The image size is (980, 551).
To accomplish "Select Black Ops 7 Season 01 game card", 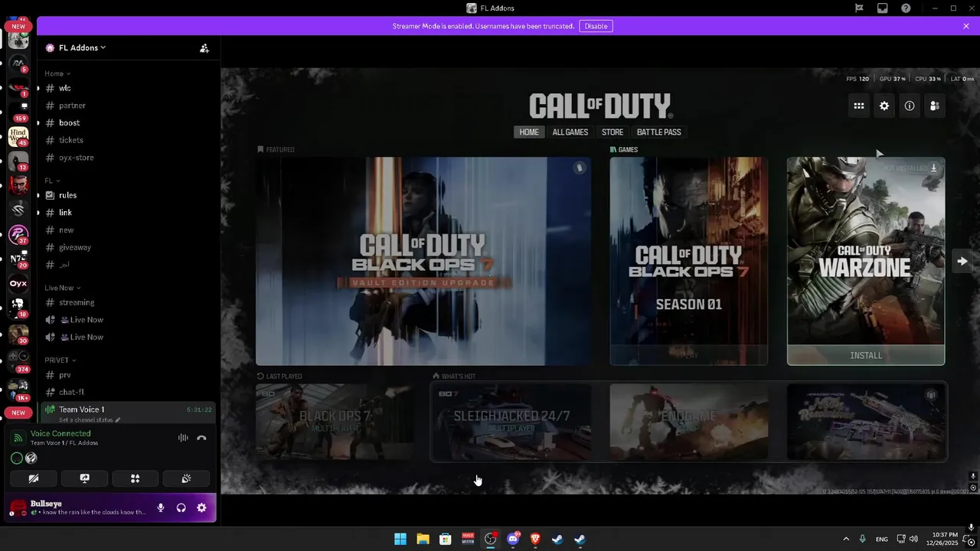I will tap(688, 261).
